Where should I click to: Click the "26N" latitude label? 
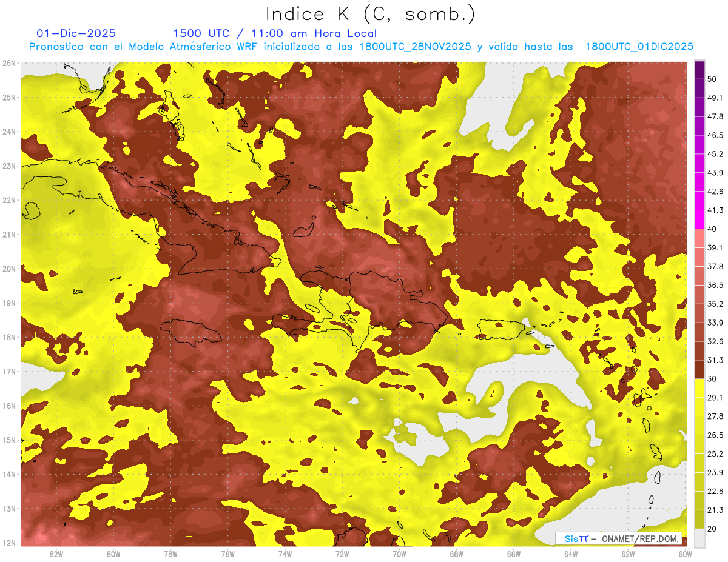[9, 63]
